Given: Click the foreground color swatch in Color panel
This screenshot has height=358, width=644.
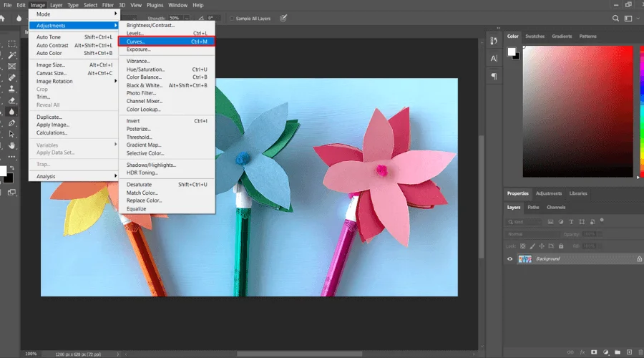Looking at the screenshot, I should pyautogui.click(x=512, y=52).
